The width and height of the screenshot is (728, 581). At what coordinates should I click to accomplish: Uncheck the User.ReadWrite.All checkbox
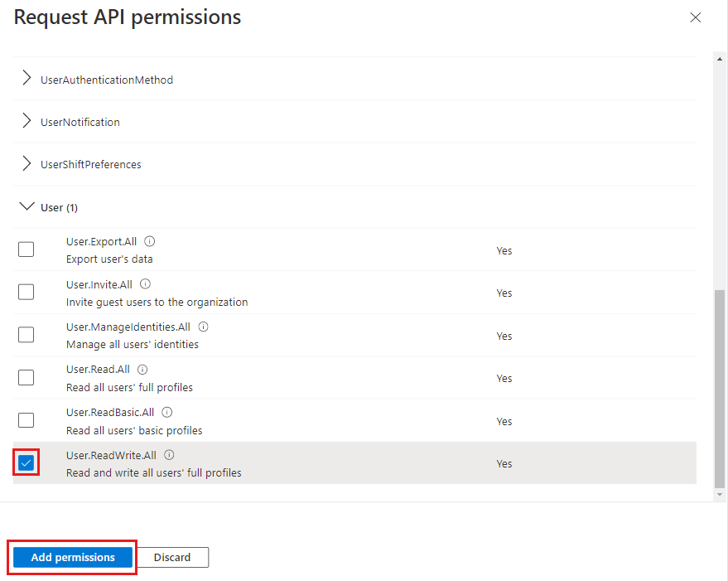click(26, 463)
